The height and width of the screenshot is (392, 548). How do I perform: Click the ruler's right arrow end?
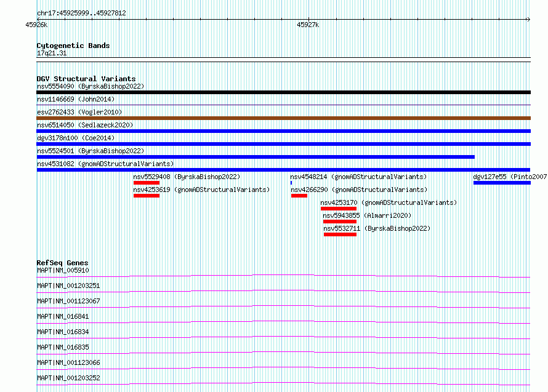tap(529, 19)
